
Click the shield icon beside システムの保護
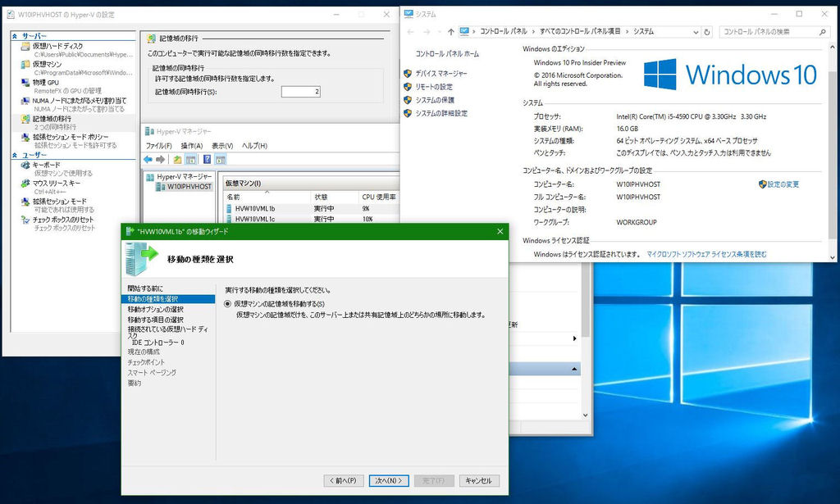[408, 100]
